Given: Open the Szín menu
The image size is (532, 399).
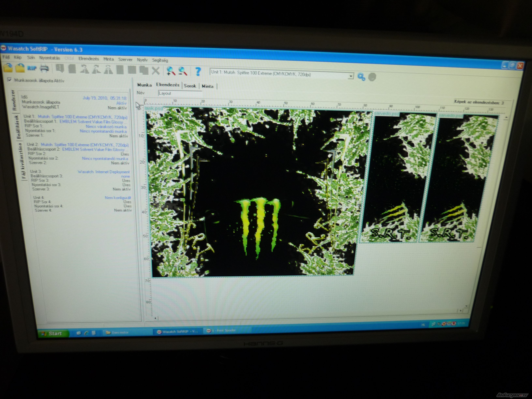Looking at the screenshot, I should 31,58.
